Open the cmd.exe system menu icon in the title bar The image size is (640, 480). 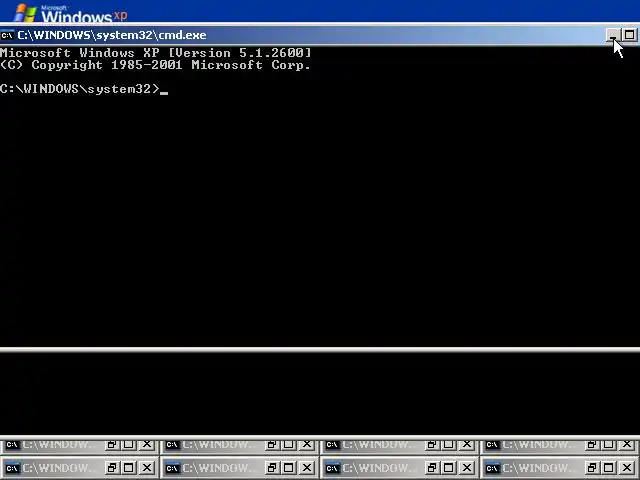(x=7, y=35)
